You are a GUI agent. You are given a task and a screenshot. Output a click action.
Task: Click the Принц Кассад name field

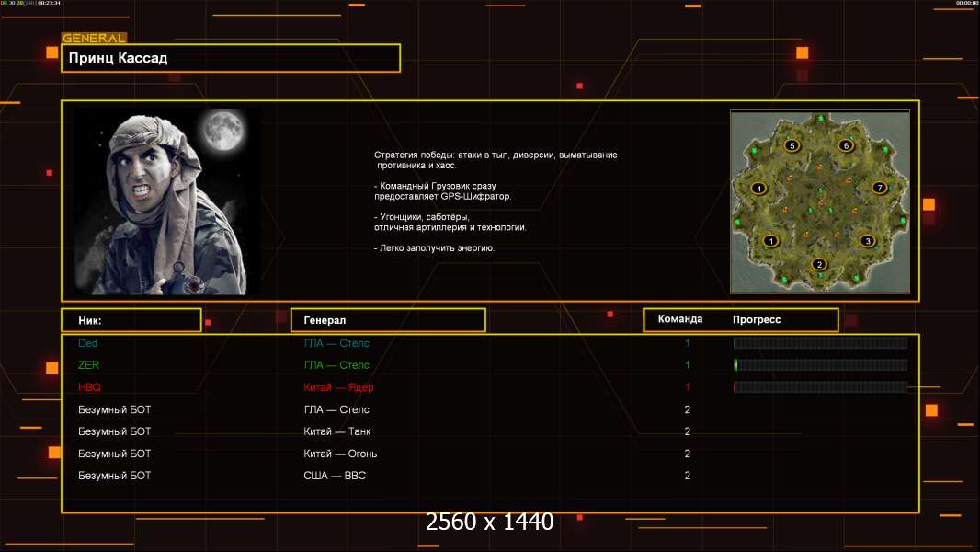(230, 58)
